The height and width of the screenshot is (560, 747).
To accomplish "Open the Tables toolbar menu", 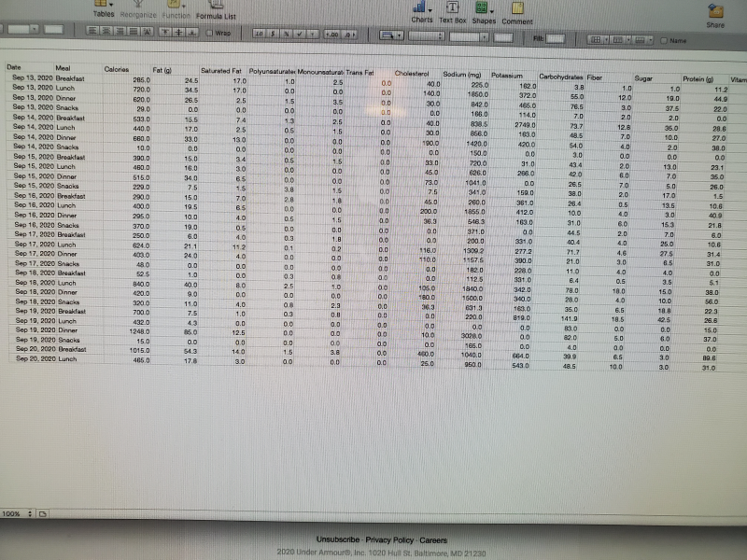I will (104, 9).
